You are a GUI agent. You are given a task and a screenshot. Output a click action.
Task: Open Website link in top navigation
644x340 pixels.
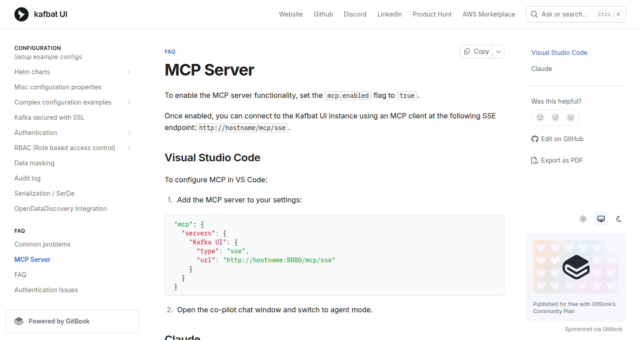pos(291,14)
